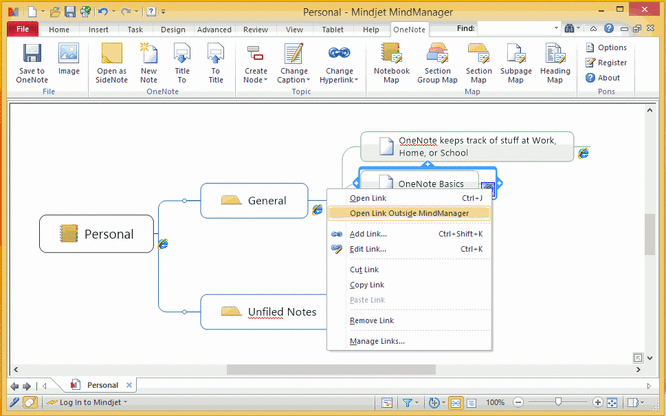Open About in the Pons group
This screenshot has height=416, width=666.
point(603,78)
